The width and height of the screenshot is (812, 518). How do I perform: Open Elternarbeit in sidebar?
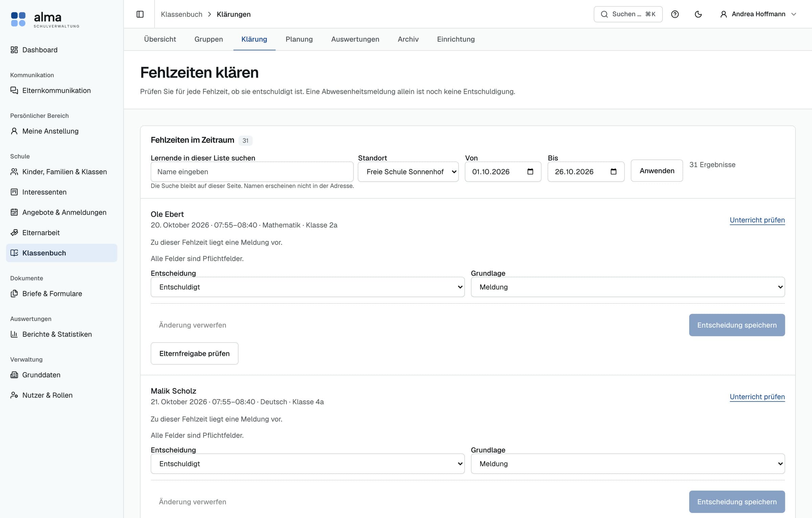click(62, 233)
